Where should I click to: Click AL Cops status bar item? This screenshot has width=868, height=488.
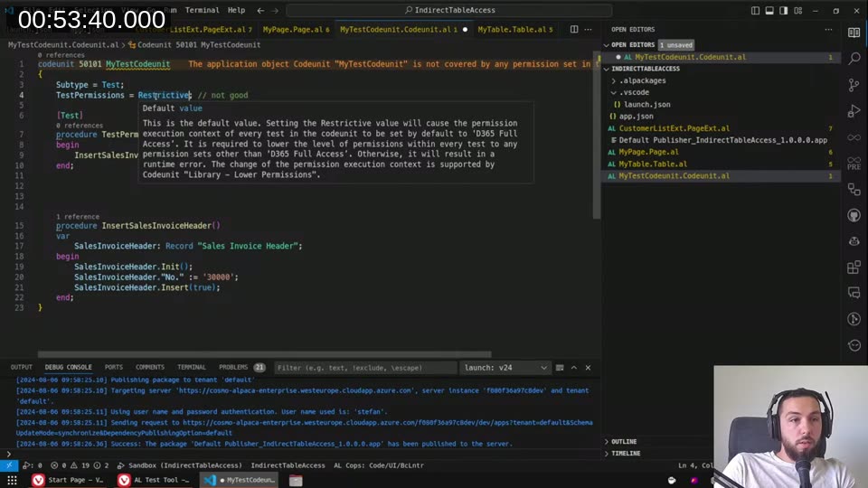click(x=379, y=465)
